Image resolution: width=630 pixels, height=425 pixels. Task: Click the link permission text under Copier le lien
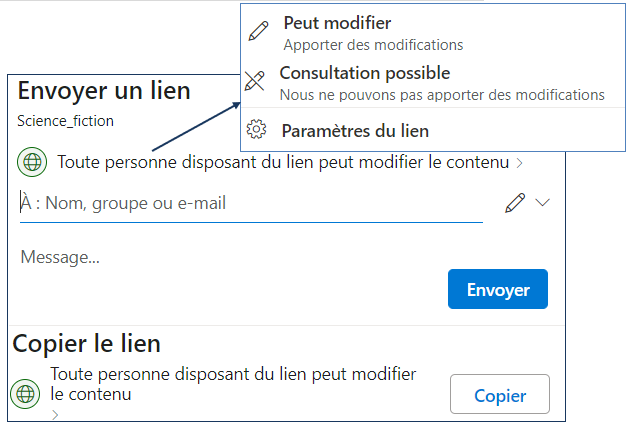(x=232, y=384)
